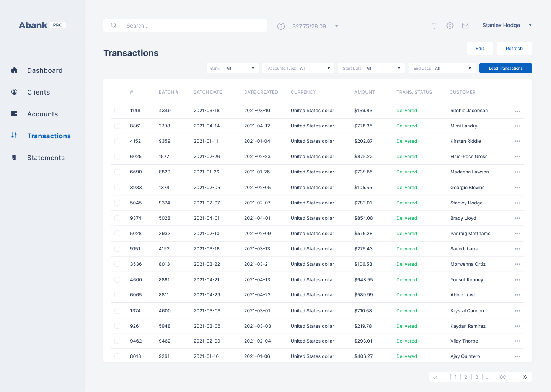Click into the Search field
This screenshot has height=392, width=551.
point(185,25)
